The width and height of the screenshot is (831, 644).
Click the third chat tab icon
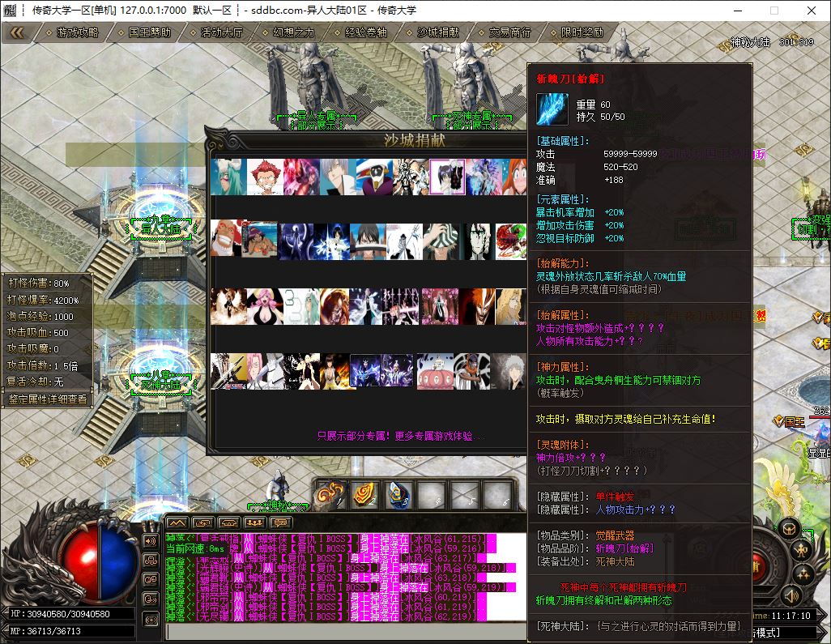[x=229, y=522]
